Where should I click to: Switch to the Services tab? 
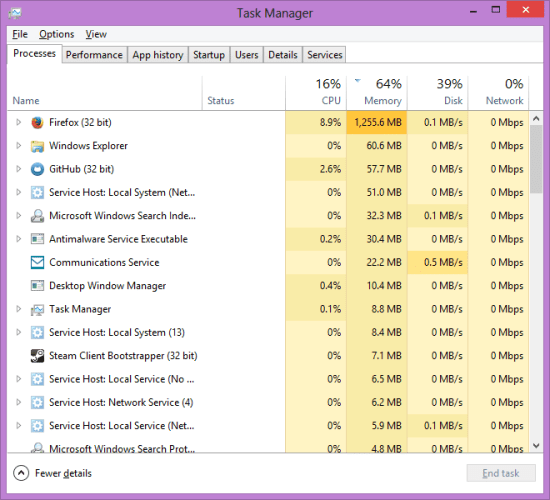(x=324, y=55)
